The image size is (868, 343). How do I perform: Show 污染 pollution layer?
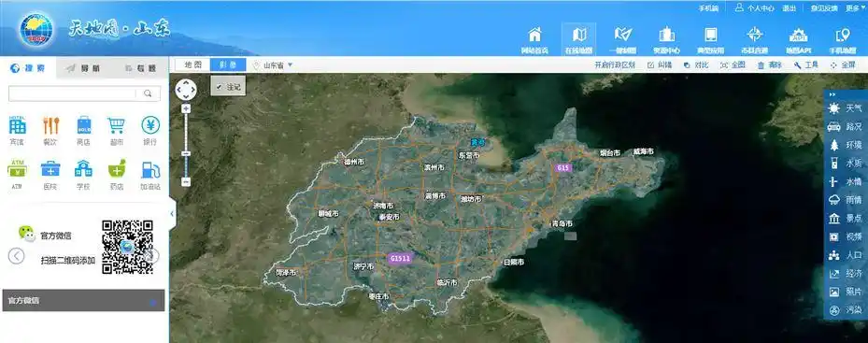[846, 309]
